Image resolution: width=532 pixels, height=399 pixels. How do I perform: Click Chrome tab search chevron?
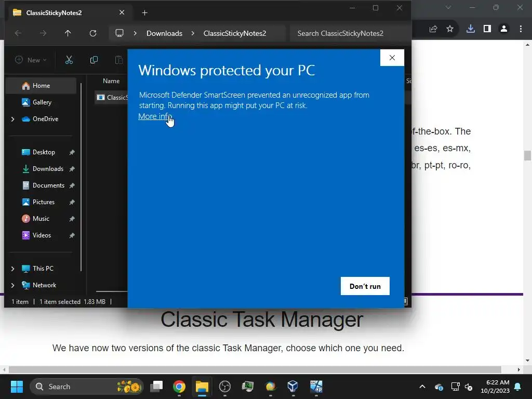click(448, 7)
